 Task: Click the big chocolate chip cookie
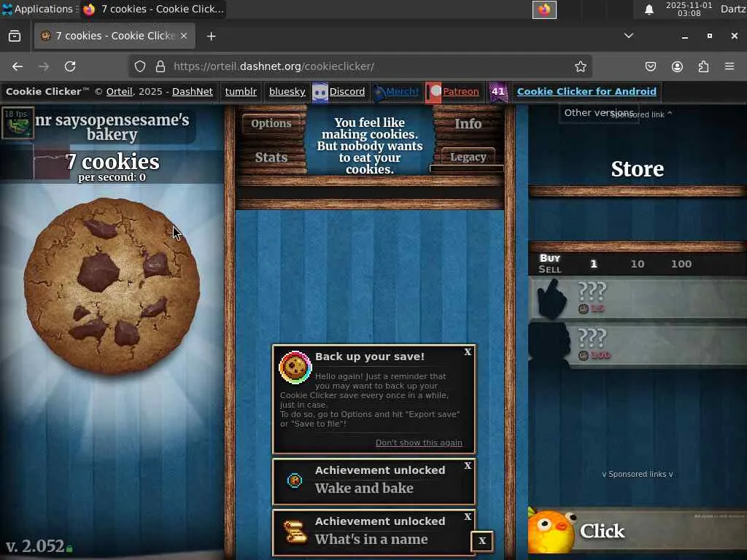pos(112,286)
